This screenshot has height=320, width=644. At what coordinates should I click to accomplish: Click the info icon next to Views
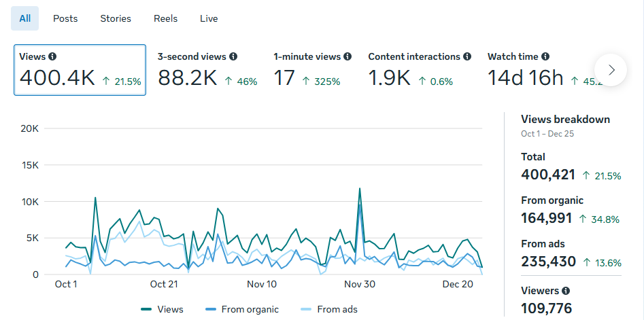coord(52,57)
